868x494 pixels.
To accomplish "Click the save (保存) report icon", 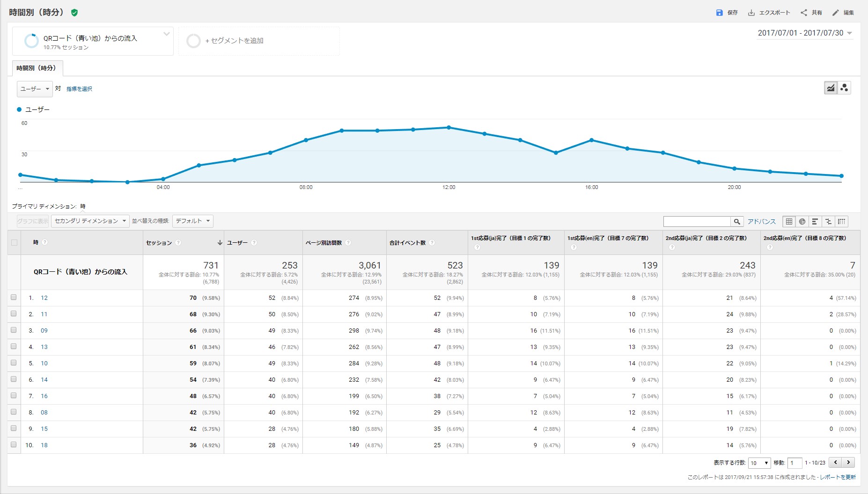I will coord(720,13).
